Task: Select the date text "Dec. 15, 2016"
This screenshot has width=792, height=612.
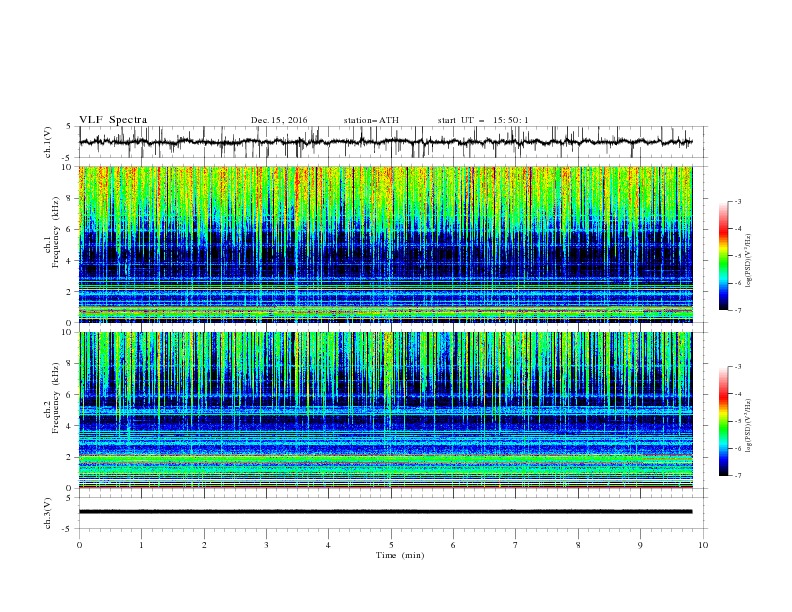Action: click(279, 120)
